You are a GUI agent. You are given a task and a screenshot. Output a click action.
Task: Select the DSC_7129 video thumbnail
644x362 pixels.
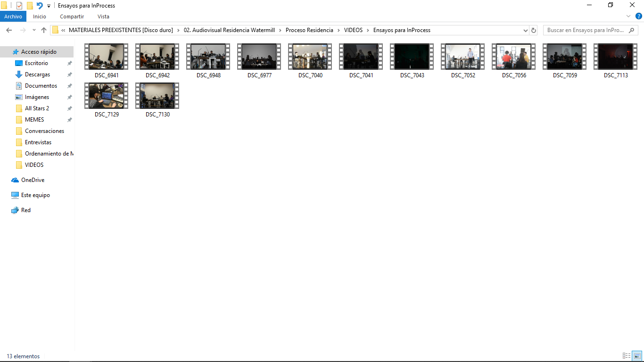[107, 100]
